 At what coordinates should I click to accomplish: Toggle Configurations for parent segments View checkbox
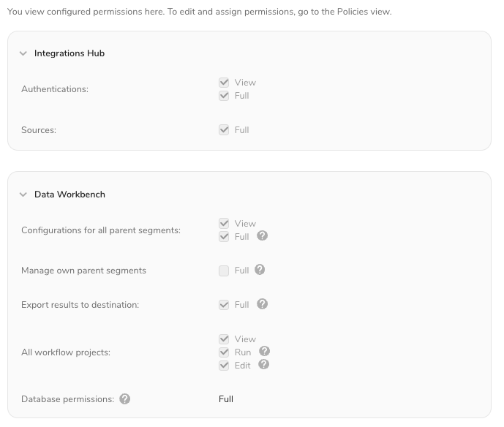(225, 224)
